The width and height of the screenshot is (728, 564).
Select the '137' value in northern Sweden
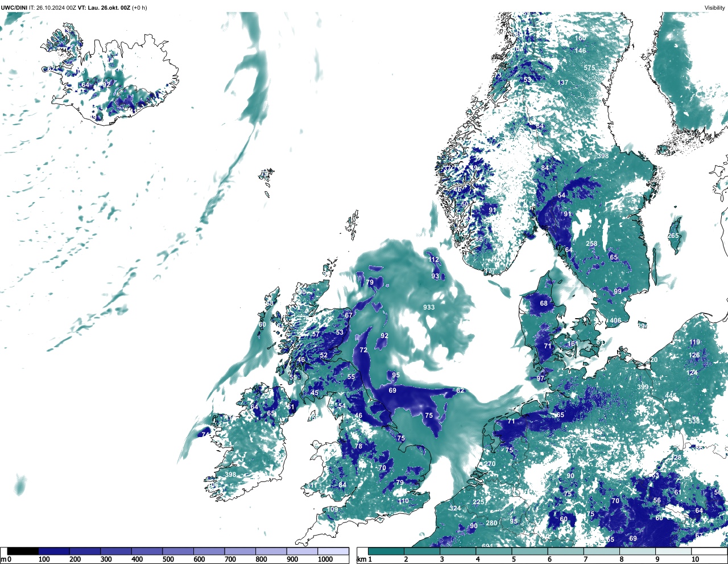tap(563, 83)
